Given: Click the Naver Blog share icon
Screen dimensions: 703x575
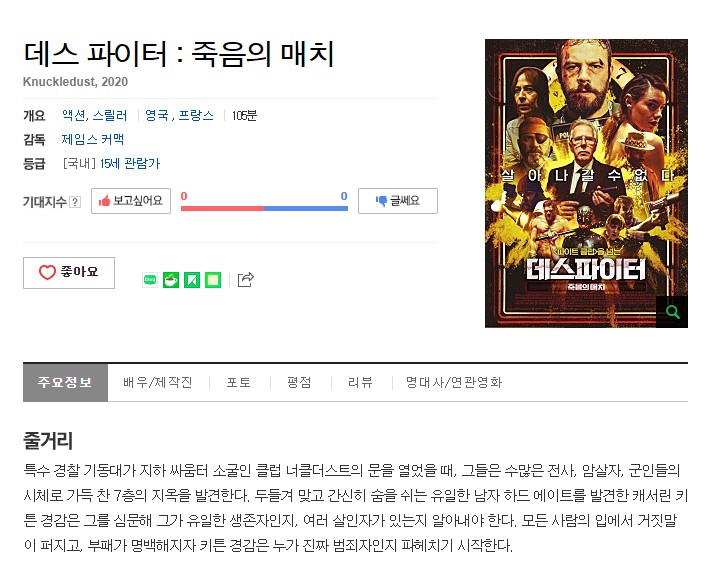Looking at the screenshot, I should [x=150, y=280].
